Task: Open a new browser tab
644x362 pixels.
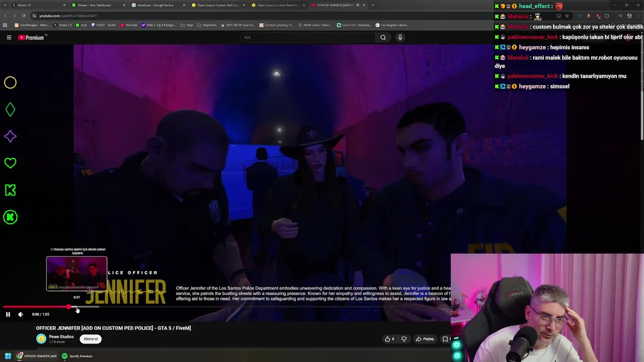Action: click(373, 5)
